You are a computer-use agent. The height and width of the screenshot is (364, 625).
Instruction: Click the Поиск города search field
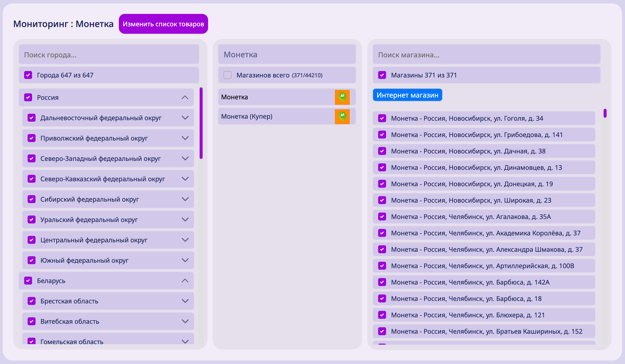[x=109, y=54]
